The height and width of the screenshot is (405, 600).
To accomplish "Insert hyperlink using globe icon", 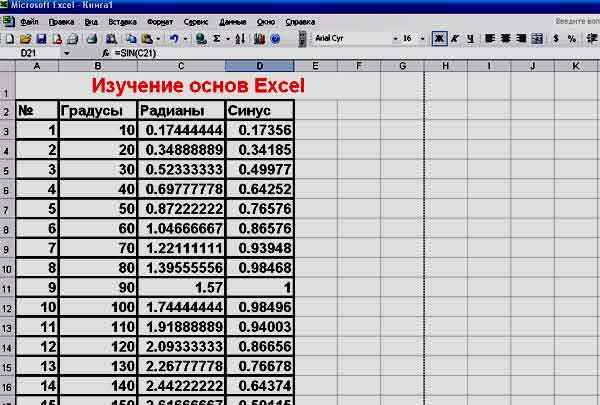I will point(201,39).
